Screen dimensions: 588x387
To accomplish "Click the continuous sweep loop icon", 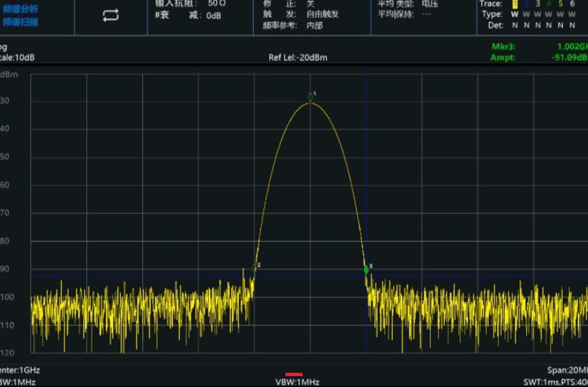I will pyautogui.click(x=111, y=16).
